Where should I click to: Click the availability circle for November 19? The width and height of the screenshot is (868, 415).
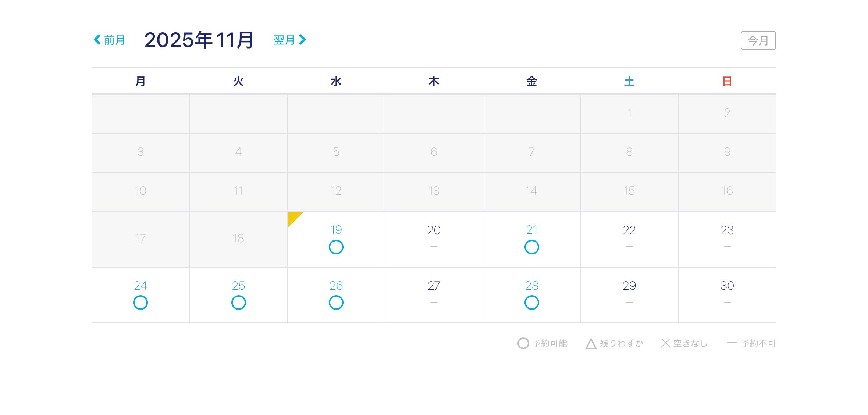click(336, 247)
